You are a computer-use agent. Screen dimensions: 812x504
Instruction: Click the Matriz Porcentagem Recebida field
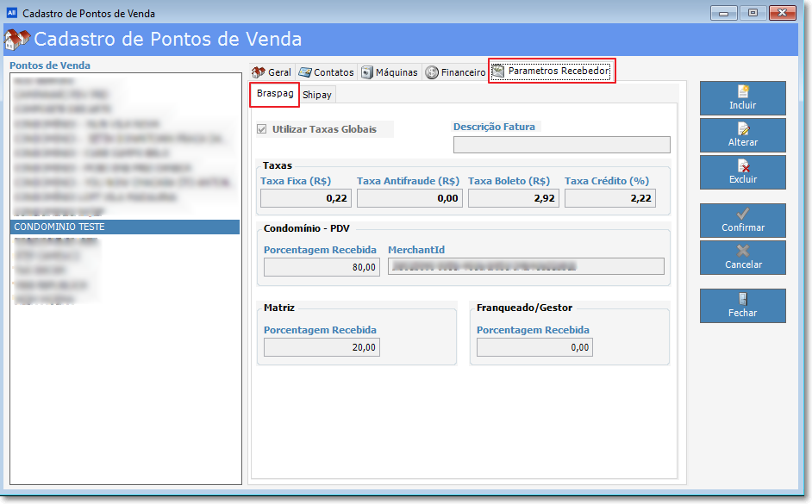tap(322, 347)
